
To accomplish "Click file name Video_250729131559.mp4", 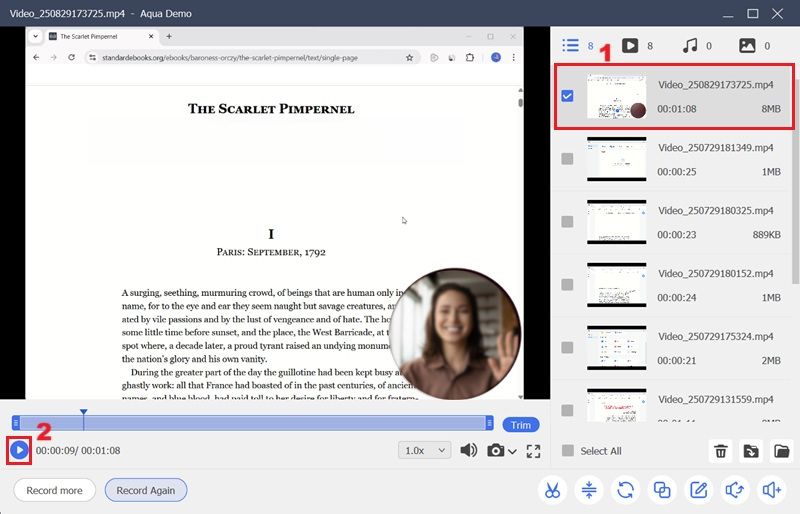I will [x=715, y=399].
